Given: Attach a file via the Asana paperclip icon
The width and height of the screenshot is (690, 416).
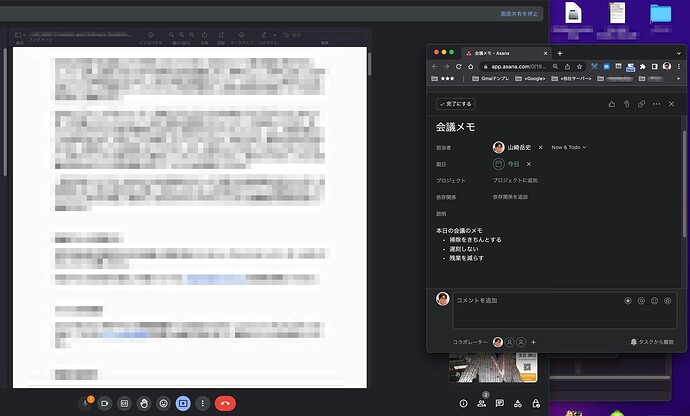Looking at the screenshot, I should pyautogui.click(x=627, y=104).
